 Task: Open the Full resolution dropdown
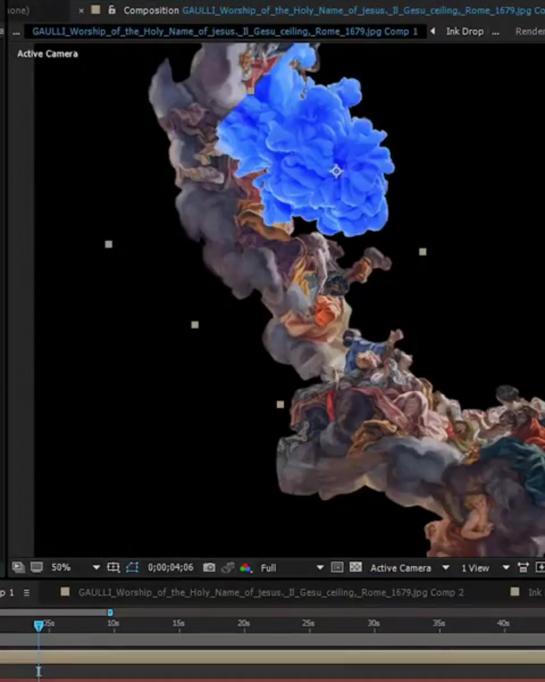click(292, 568)
